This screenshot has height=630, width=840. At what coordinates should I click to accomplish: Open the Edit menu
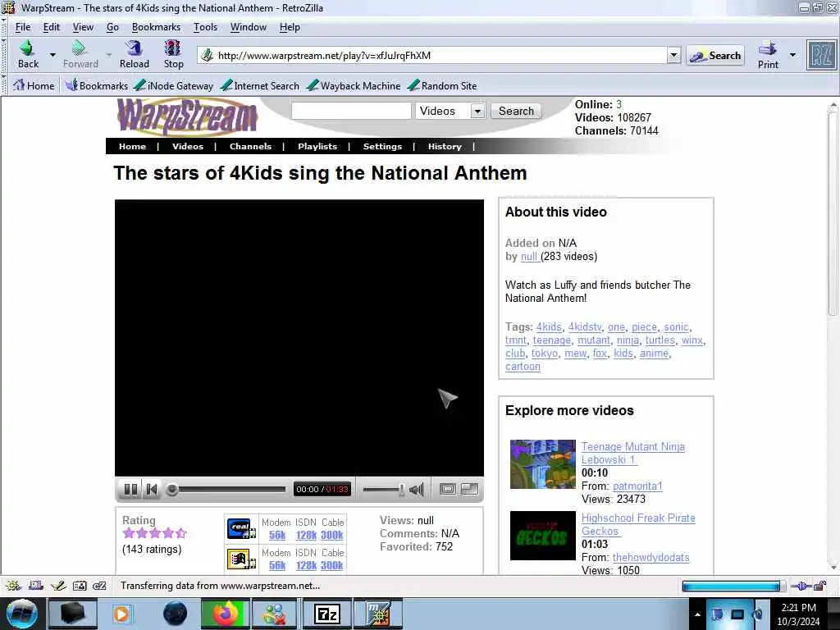click(52, 27)
